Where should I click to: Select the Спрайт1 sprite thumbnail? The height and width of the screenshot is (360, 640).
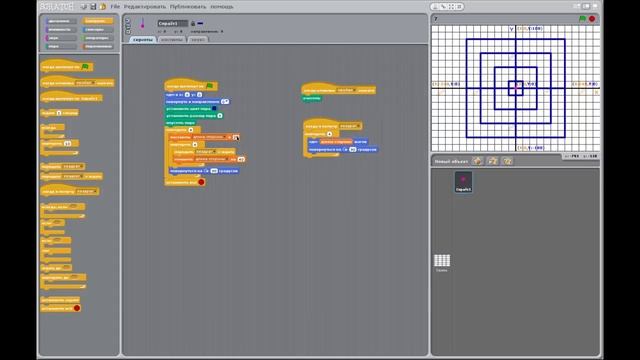pyautogui.click(x=463, y=182)
